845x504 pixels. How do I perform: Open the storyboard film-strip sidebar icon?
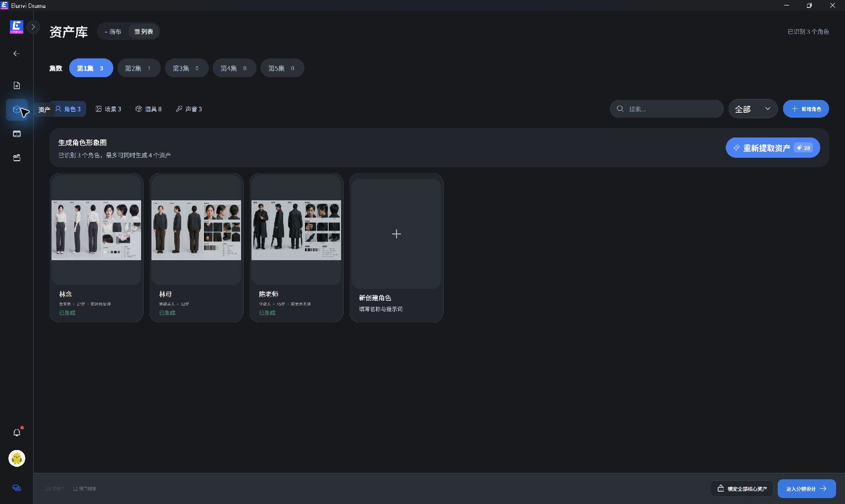coord(16,134)
